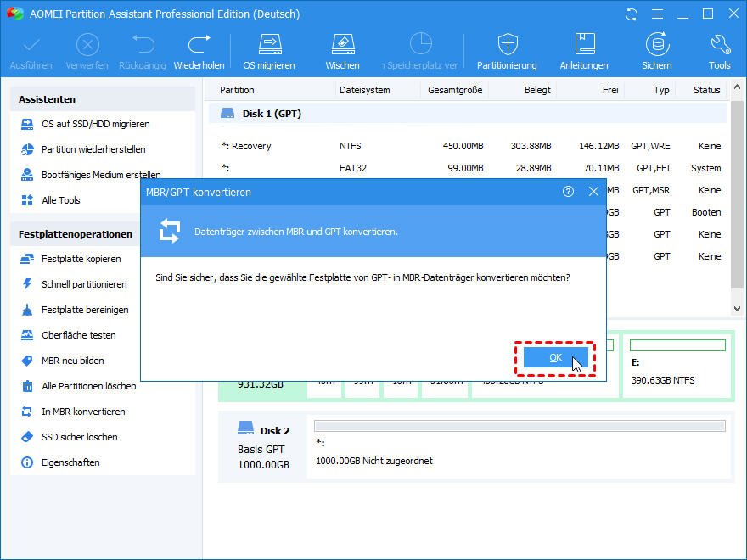Screen dimensions: 747x560
Task: Confirm conversion with the OK button
Action: click(555, 357)
